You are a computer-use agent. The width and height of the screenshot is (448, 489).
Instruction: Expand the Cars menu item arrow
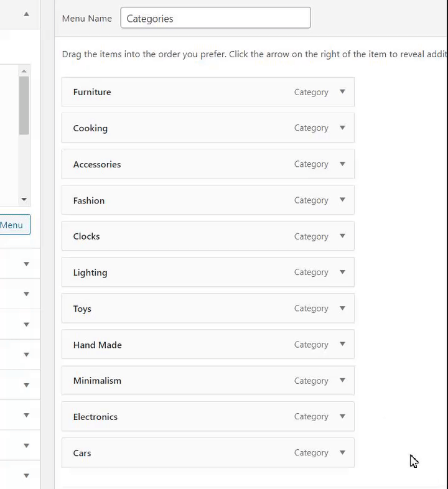point(342,453)
